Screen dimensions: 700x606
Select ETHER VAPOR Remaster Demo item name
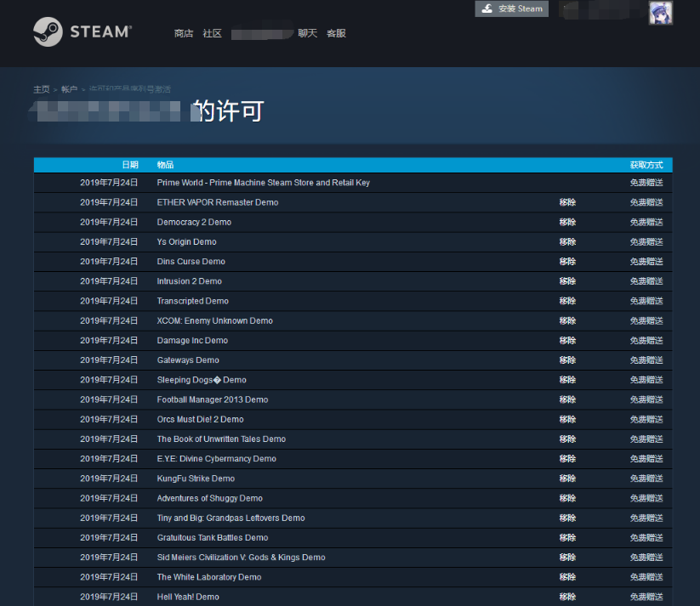[x=218, y=202]
